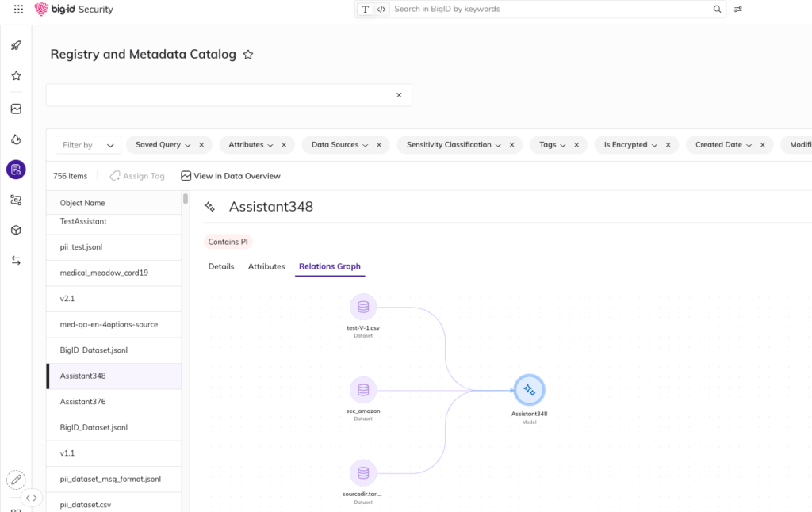Click the rocket icon in the sidebar

click(x=16, y=46)
